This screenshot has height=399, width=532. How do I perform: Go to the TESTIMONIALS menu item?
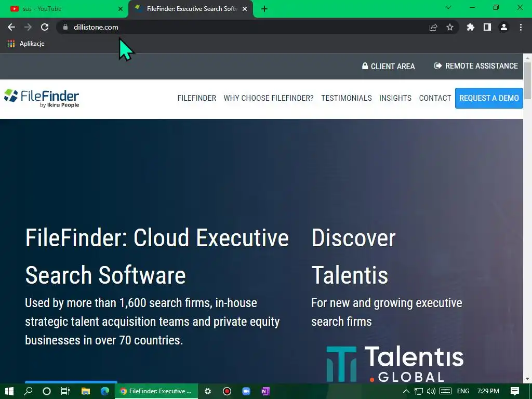point(347,98)
